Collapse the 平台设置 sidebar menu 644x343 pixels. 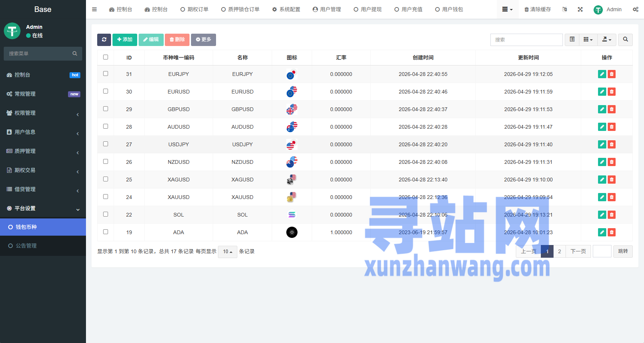tap(43, 208)
